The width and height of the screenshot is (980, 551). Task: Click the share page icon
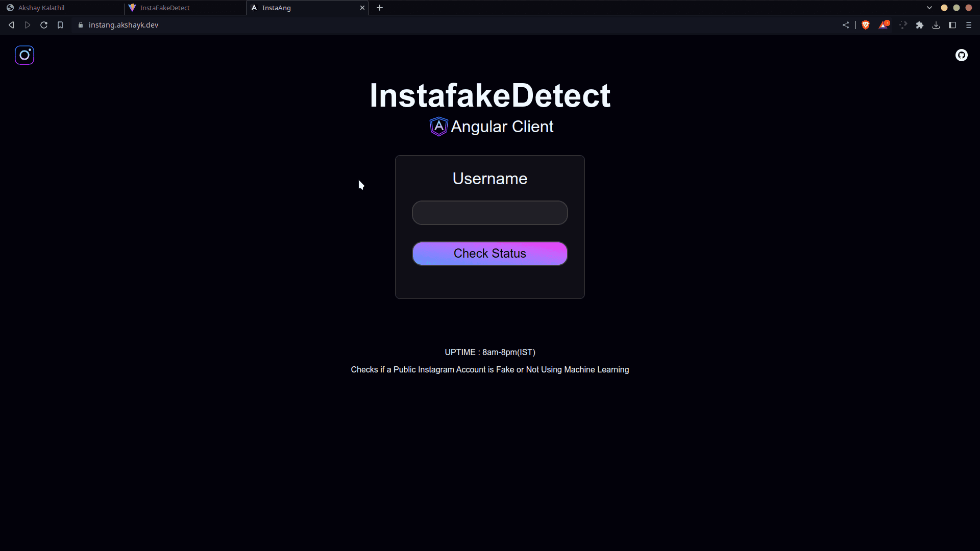(x=846, y=25)
